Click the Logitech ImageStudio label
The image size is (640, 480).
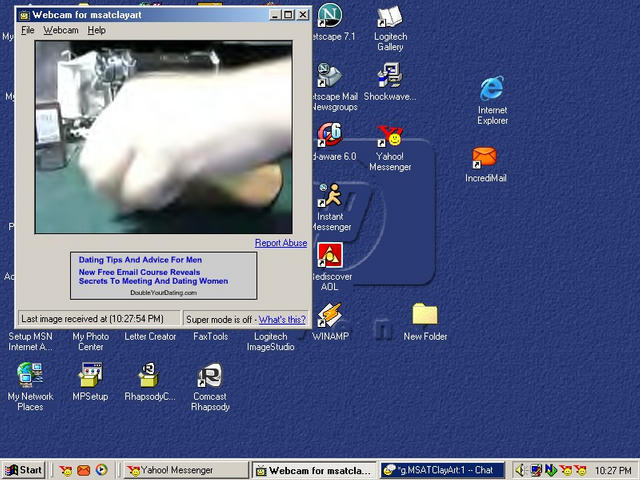270,342
